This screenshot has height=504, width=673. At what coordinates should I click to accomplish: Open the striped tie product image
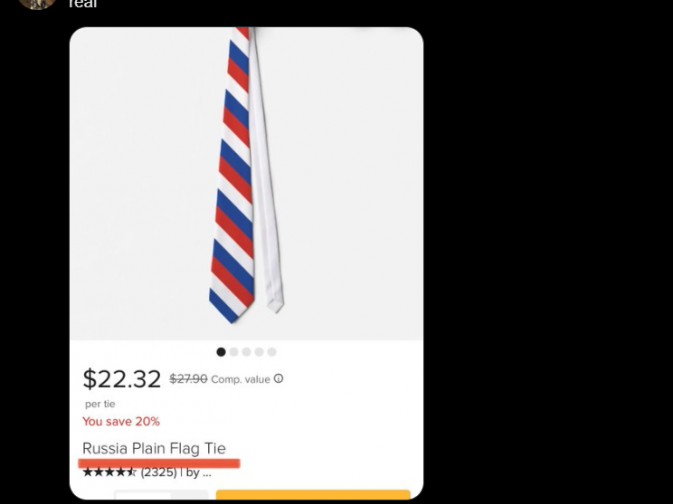tap(246, 184)
